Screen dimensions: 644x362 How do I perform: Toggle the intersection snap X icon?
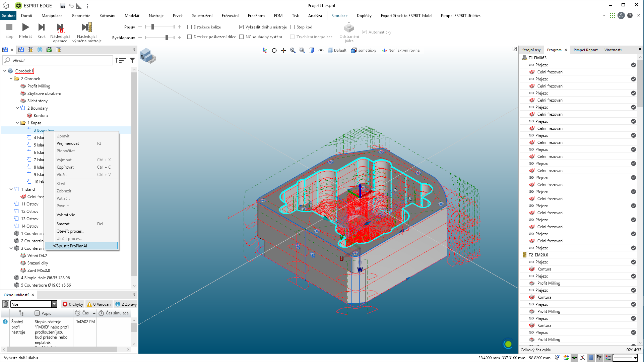point(583,358)
